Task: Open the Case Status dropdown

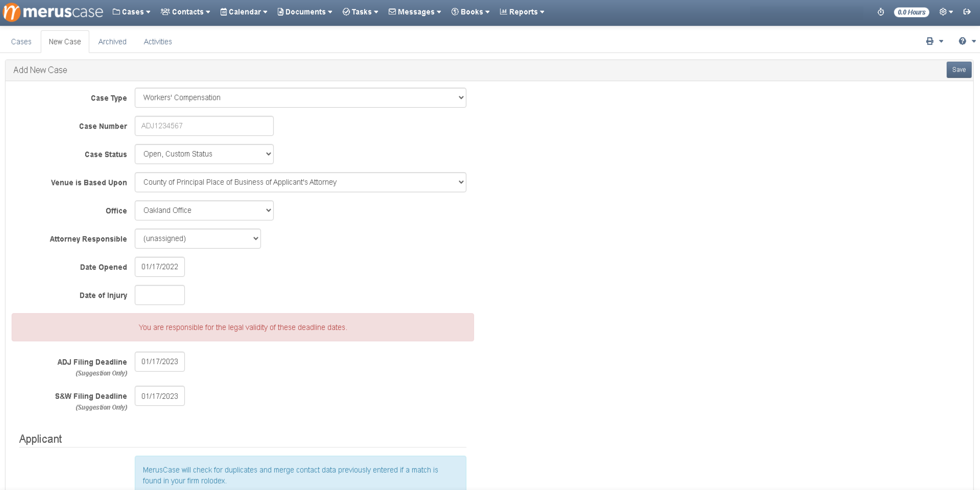Action: coord(204,154)
